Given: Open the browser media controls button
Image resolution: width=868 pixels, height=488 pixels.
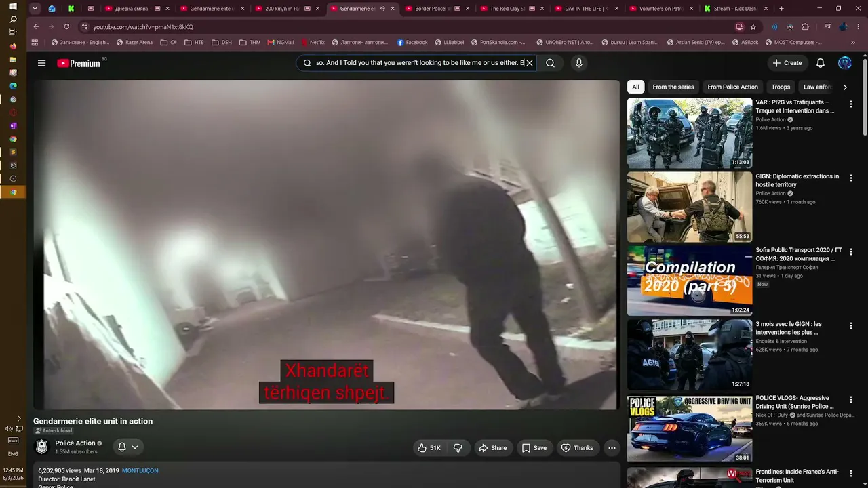Looking at the screenshot, I should (828, 27).
